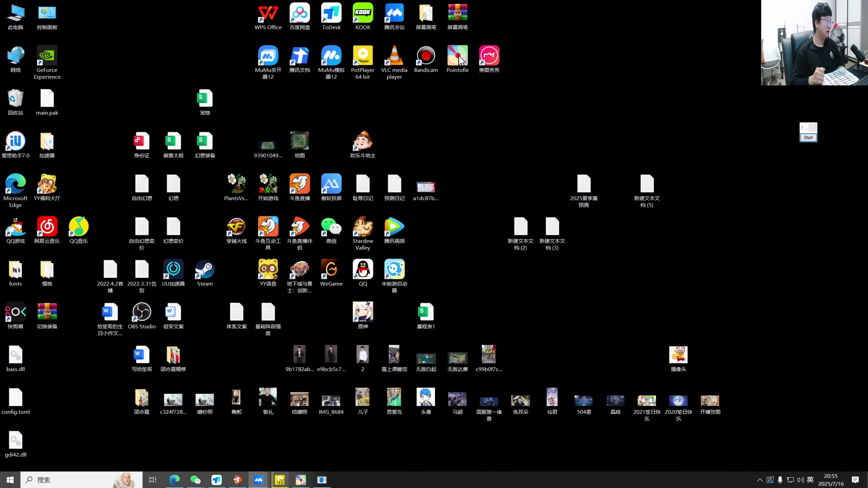Launch the Steam desktop shortcut
Image resolution: width=868 pixels, height=488 pixels.
(205, 273)
